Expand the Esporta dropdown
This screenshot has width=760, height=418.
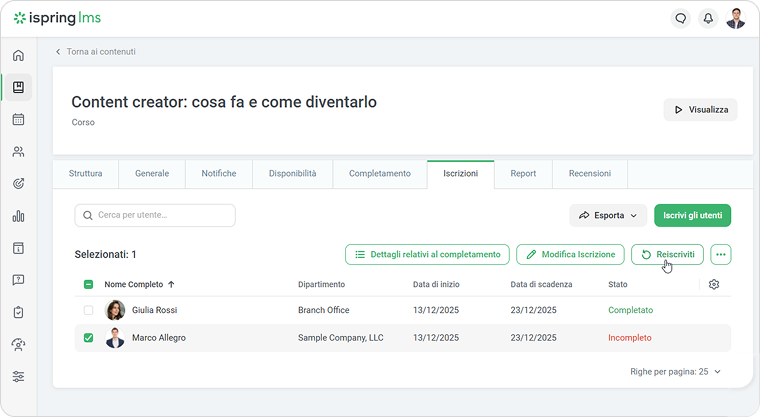pyautogui.click(x=607, y=215)
